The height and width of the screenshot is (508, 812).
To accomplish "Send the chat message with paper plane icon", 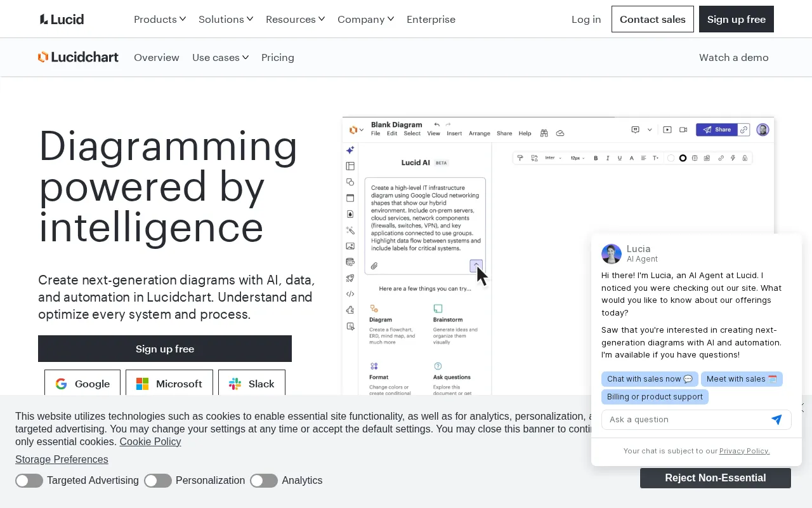I will pyautogui.click(x=776, y=420).
